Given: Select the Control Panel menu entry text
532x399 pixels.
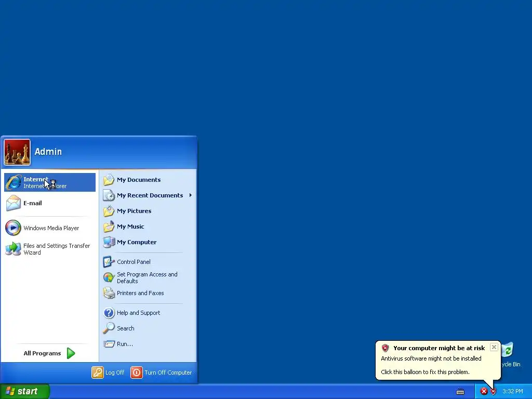Looking at the screenshot, I should click(134, 262).
